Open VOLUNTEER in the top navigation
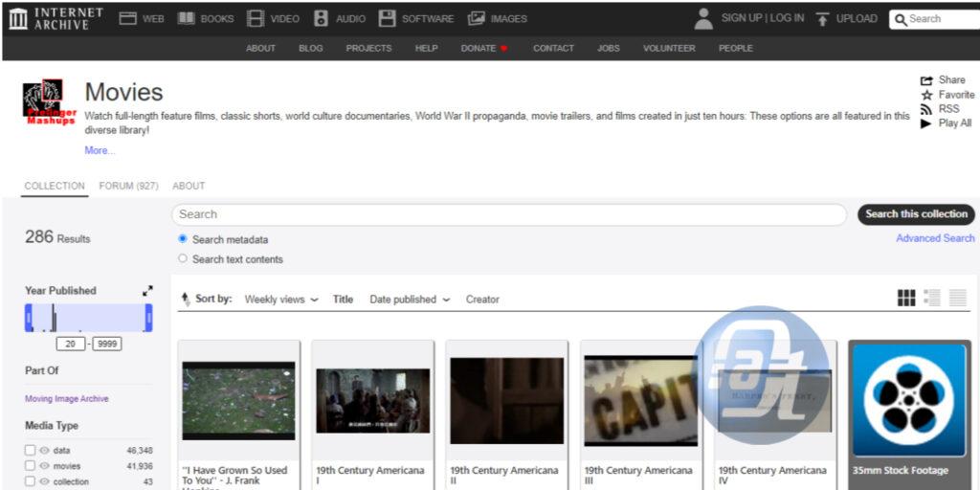Screen dimensions: 980x490 click(x=669, y=48)
